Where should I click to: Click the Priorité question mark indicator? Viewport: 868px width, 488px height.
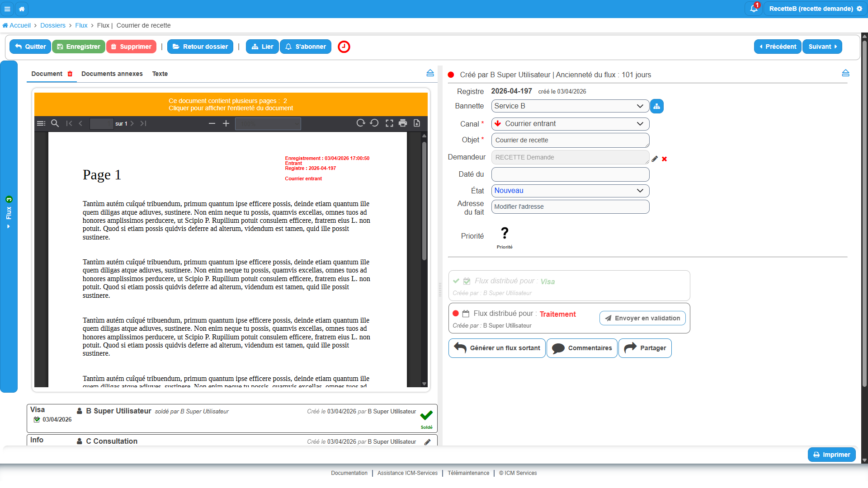point(505,233)
